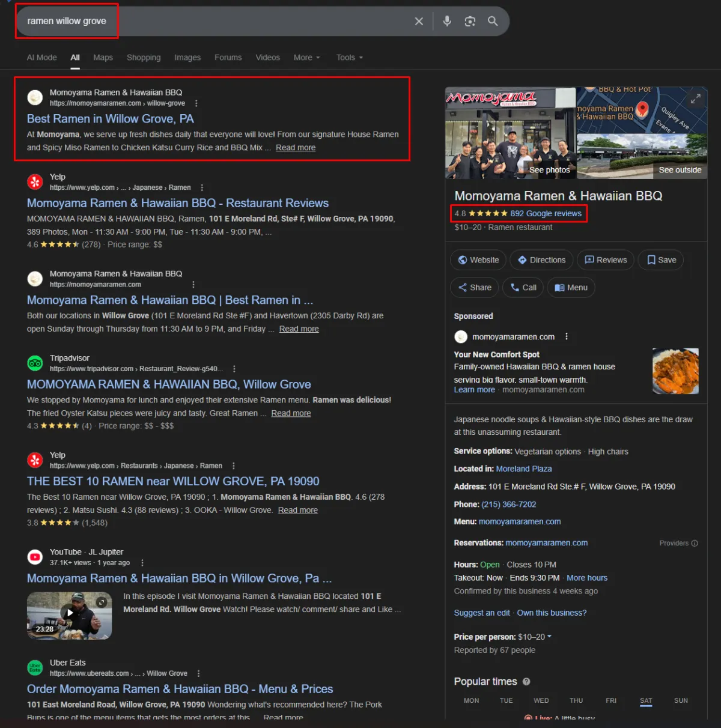
Task: Open Yelp Restaurant Reviews result title
Action: pyautogui.click(x=177, y=203)
